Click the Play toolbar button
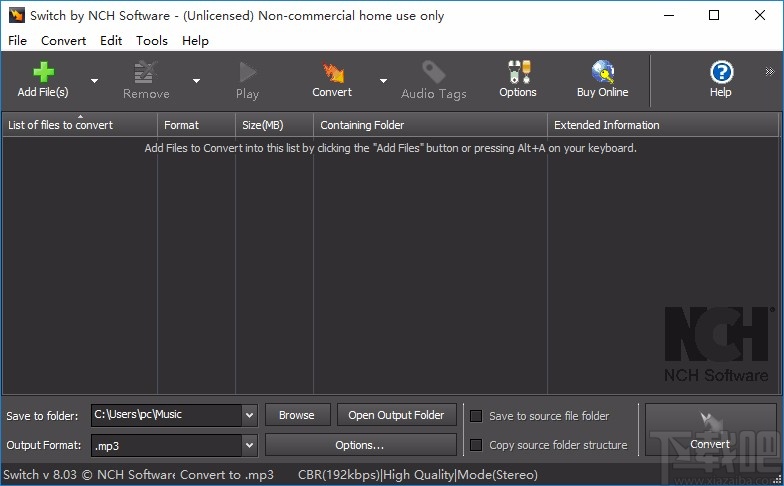This screenshot has width=784, height=486. tap(247, 80)
